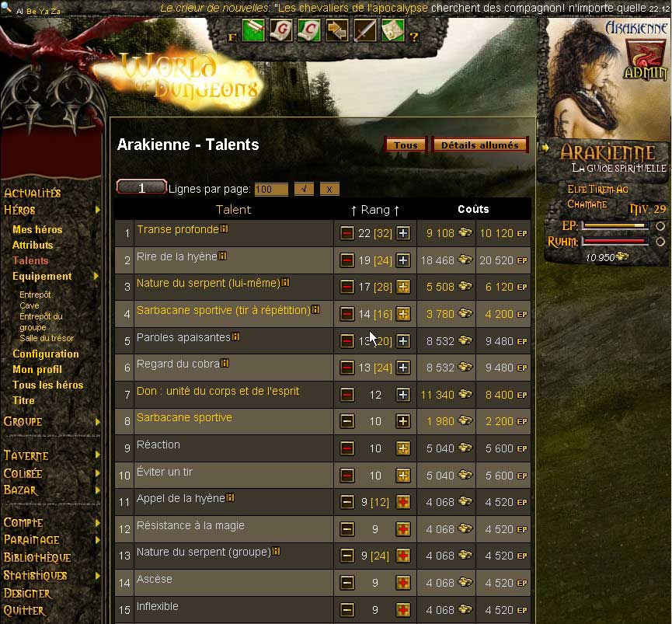Viewport: 672px width, 624px height.
Task: Open Attributs in hero menu
Action: coord(33,245)
